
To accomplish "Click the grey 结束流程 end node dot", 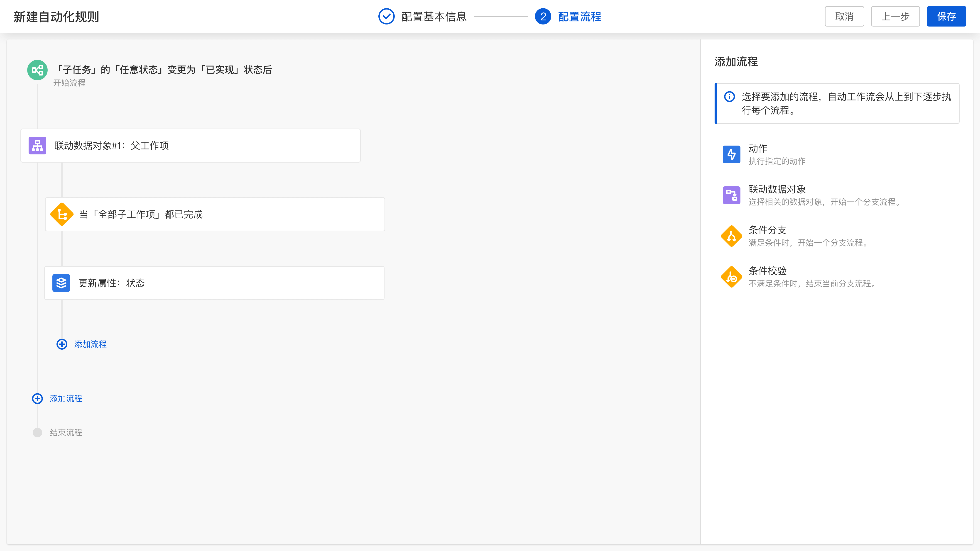I will pyautogui.click(x=37, y=433).
